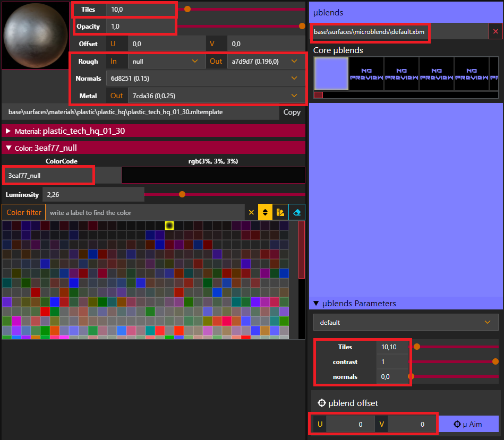This screenshot has width=504, height=440.
Task: Collapse the Color: 3eaf77_null section
Action: (x=8, y=148)
